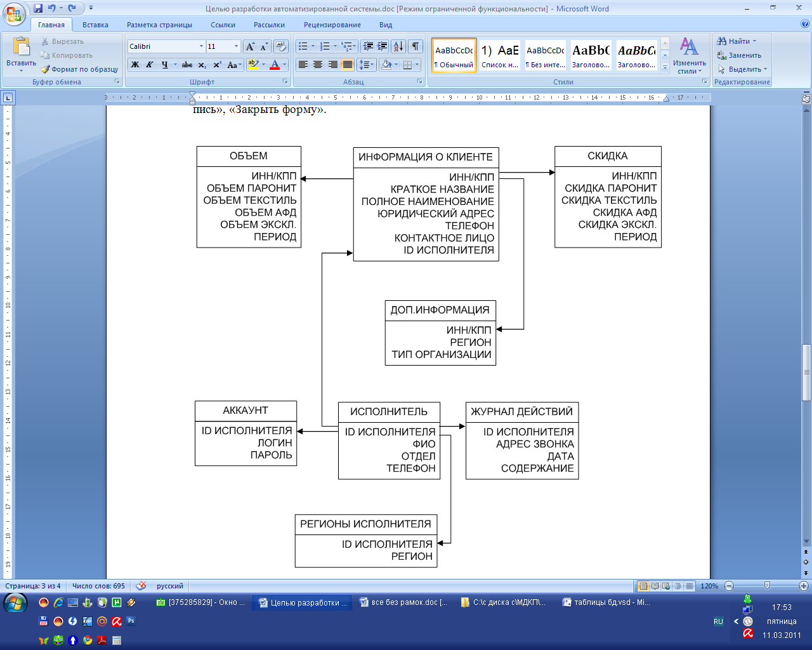Increase paragraph indent

click(382, 46)
